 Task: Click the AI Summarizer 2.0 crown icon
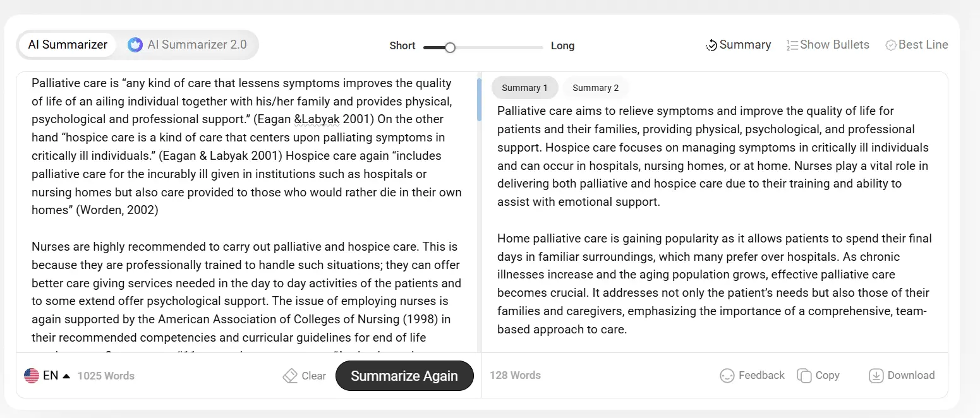[135, 45]
